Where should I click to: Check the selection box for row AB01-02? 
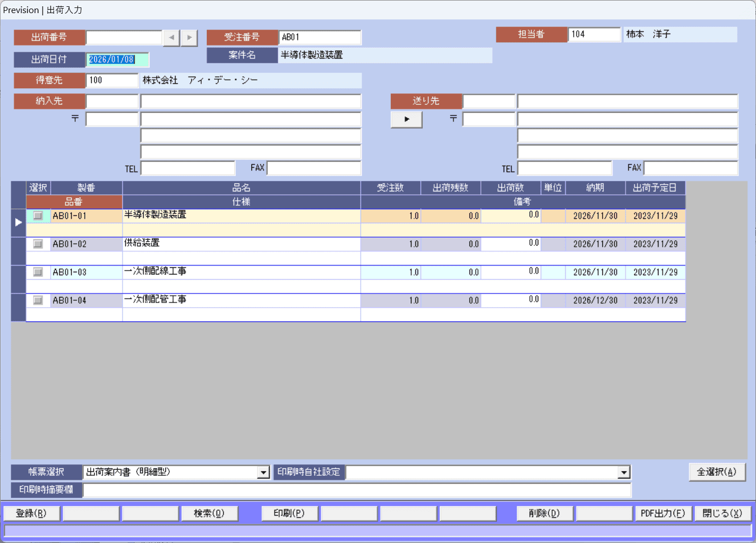tap(38, 244)
